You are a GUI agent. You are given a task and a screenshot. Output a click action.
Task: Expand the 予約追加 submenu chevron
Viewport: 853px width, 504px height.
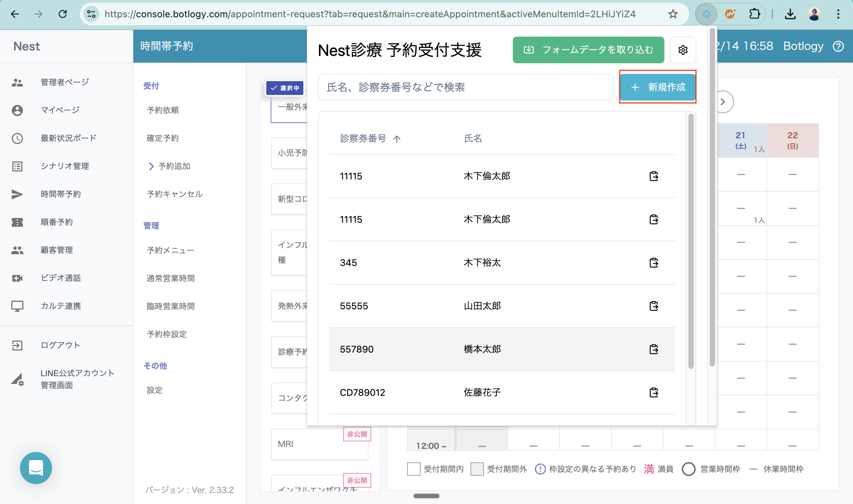[151, 166]
